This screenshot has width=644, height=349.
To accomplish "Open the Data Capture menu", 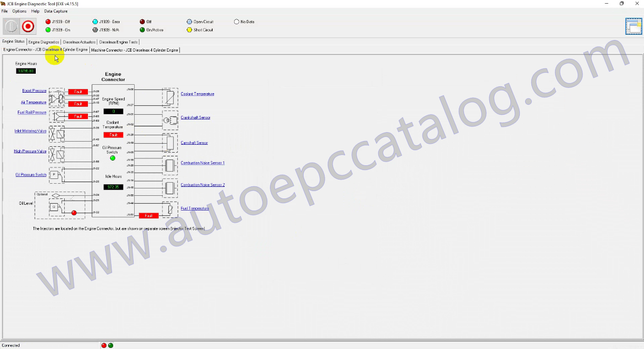I will 55,11.
